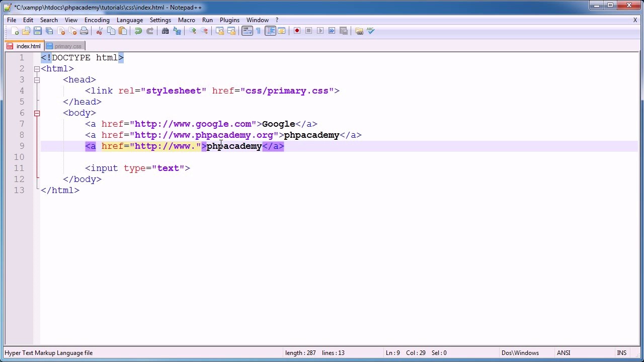Viewport: 644px width, 362px height.
Task: Toggle synchronize horizontal scrolling icon
Action: 231,31
